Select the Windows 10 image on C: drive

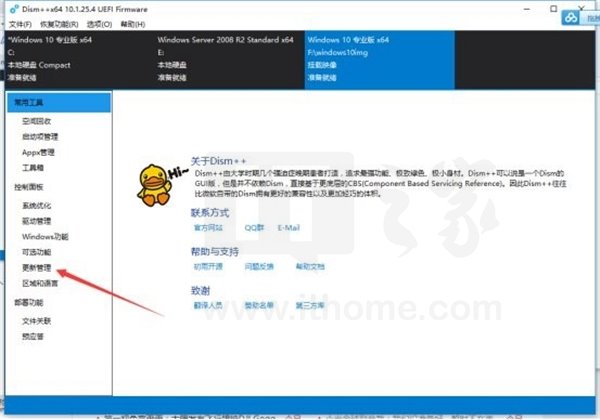coord(80,60)
